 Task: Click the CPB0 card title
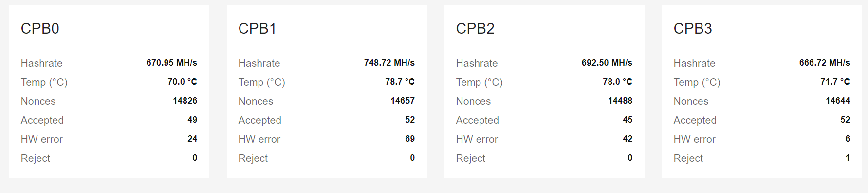click(40, 29)
